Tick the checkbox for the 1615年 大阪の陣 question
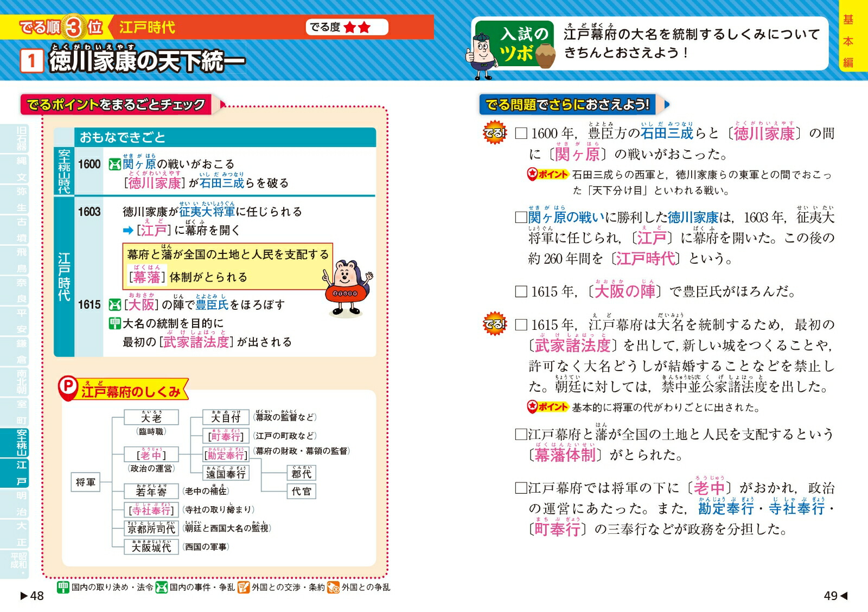 click(x=521, y=292)
